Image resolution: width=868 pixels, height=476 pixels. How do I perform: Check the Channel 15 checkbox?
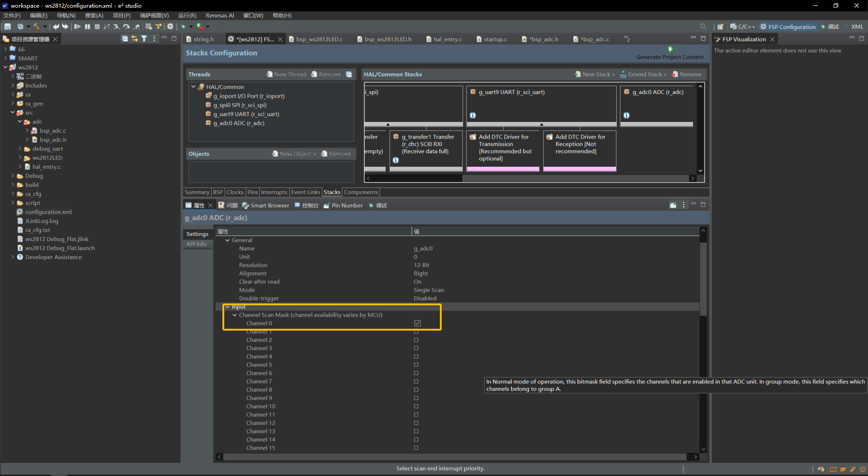click(x=416, y=448)
